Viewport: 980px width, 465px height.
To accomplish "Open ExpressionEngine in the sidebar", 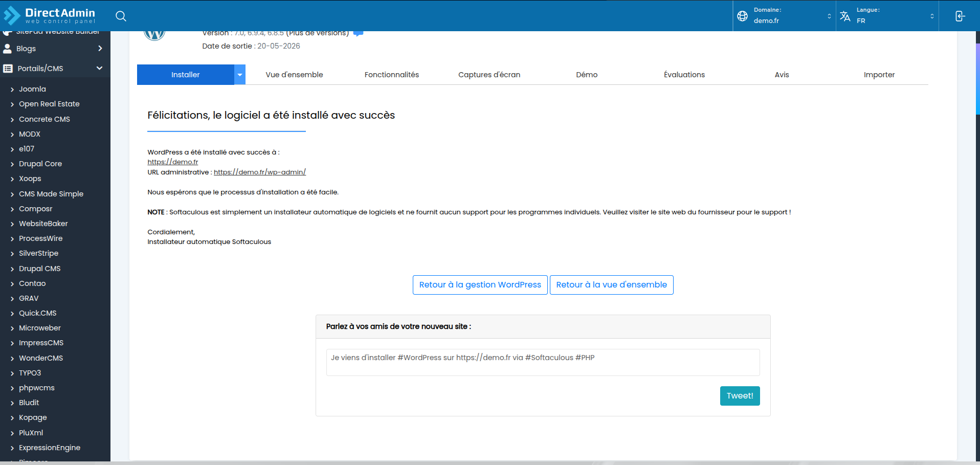I will coord(50,448).
